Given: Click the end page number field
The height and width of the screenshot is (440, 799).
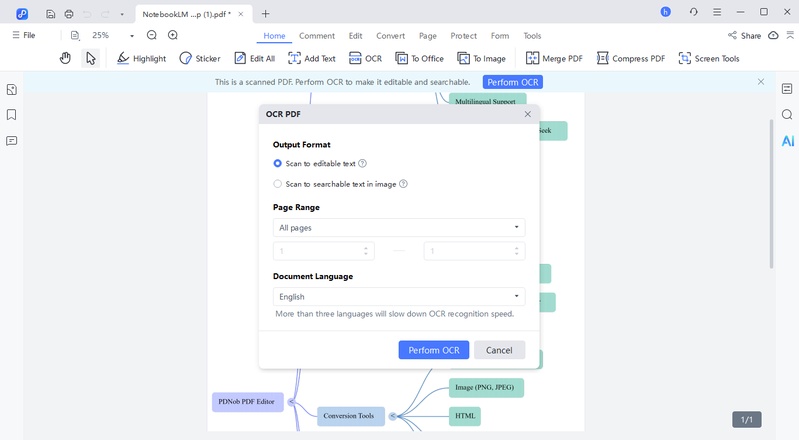Looking at the screenshot, I should [x=474, y=251].
